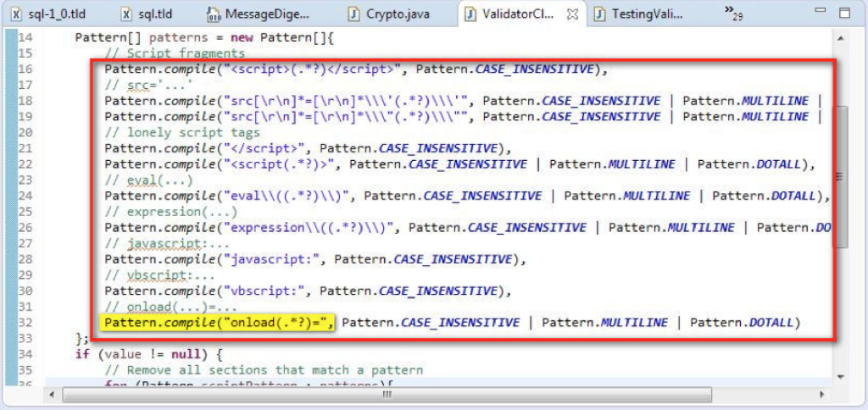The width and height of the screenshot is (868, 410).
Task: Click line number 34 in the gutter
Action: [x=25, y=354]
